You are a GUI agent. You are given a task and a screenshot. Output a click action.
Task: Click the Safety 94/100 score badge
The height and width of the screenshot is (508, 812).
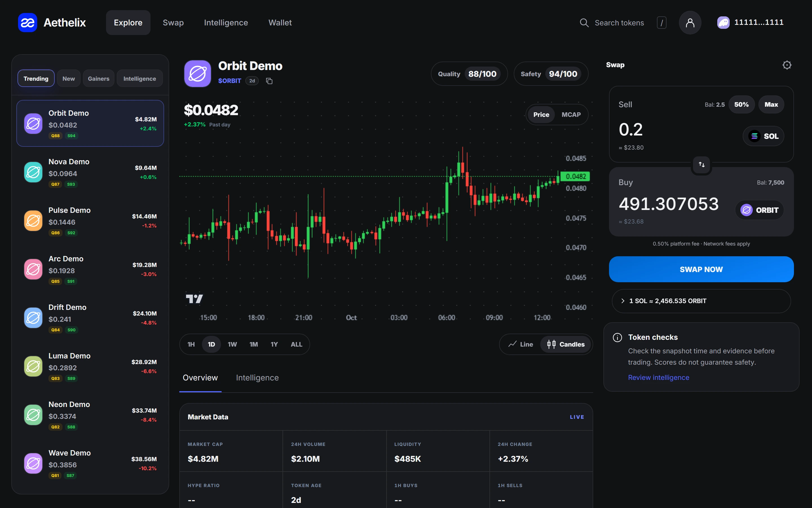point(551,74)
